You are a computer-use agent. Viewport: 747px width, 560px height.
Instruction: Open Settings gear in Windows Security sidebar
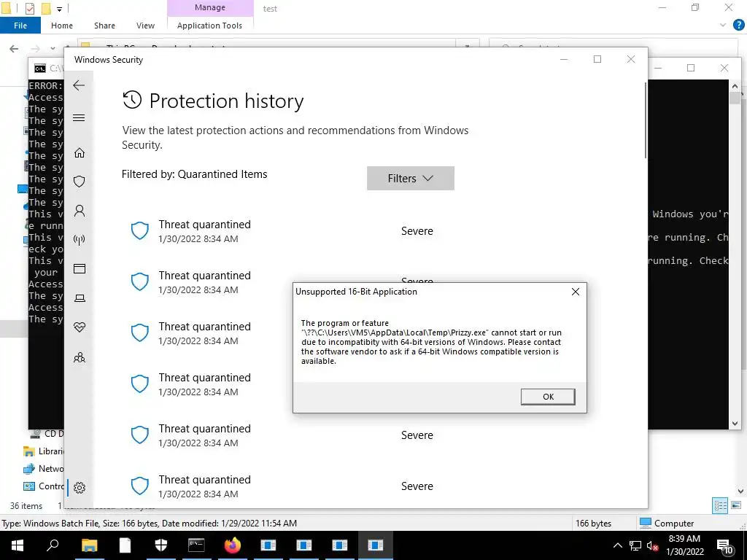click(79, 488)
